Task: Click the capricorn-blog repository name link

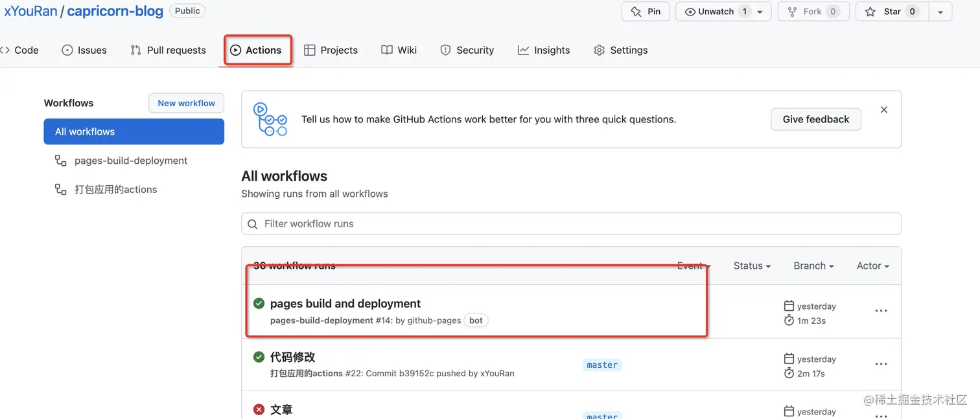Action: (115, 11)
